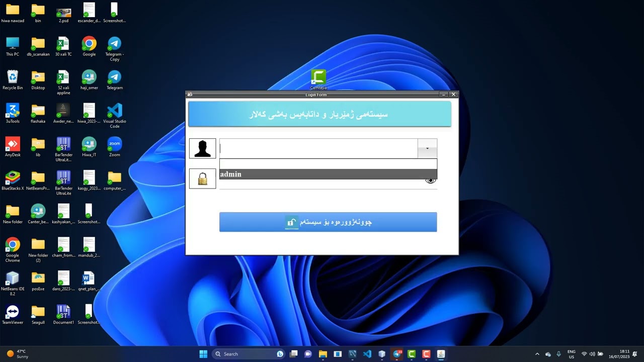Open the computer_... folder

(x=115, y=180)
